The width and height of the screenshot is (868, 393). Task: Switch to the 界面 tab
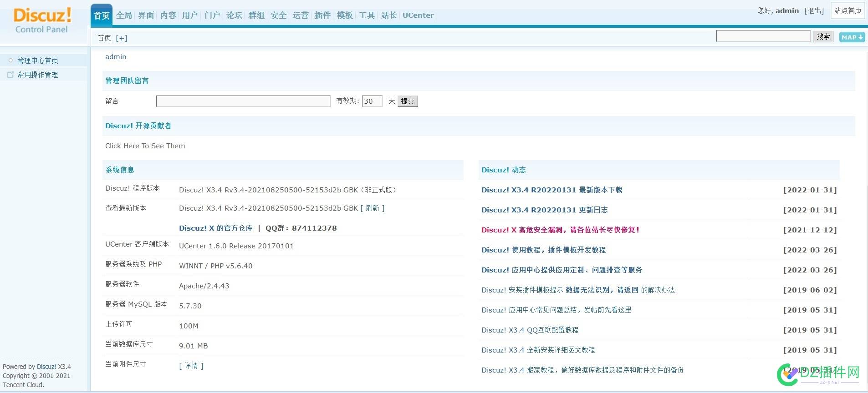[146, 15]
